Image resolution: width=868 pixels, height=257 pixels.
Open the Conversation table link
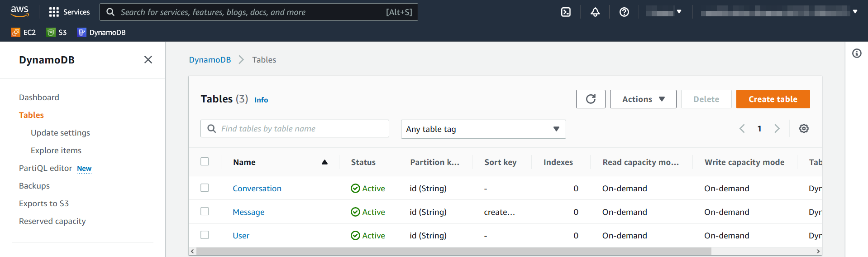pyautogui.click(x=257, y=189)
